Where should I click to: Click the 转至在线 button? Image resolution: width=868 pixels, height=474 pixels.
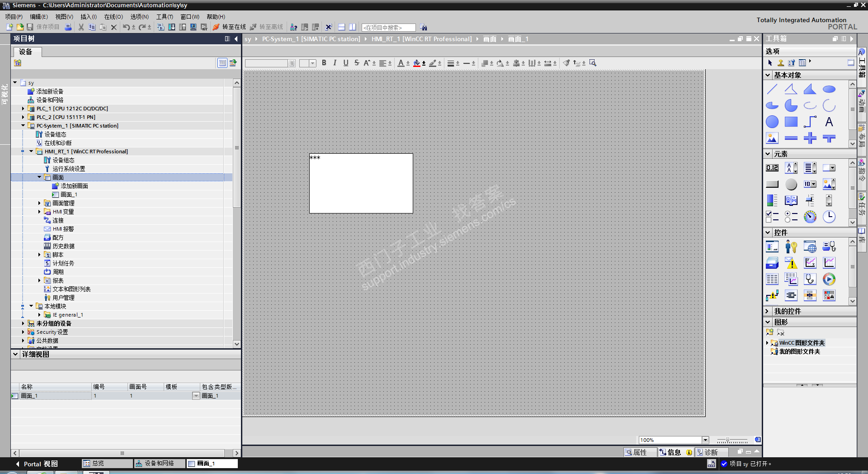[x=229, y=27]
